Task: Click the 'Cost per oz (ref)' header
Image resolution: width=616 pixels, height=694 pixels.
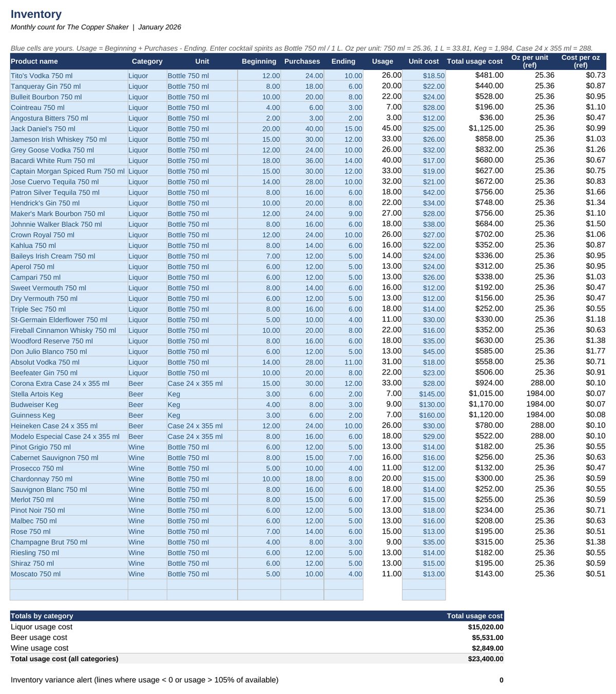Action: coord(581,61)
